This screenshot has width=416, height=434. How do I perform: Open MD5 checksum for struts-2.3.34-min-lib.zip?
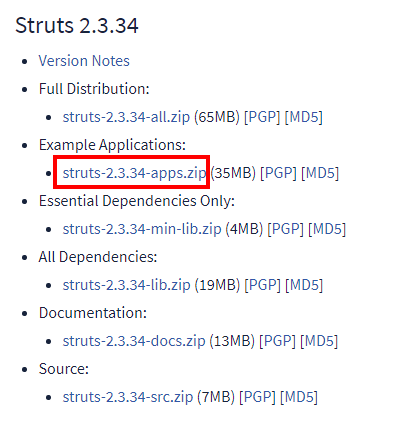click(327, 229)
